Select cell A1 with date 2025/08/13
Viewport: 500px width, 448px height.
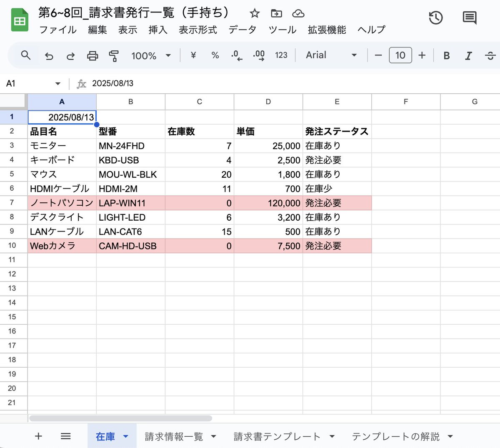coord(62,117)
